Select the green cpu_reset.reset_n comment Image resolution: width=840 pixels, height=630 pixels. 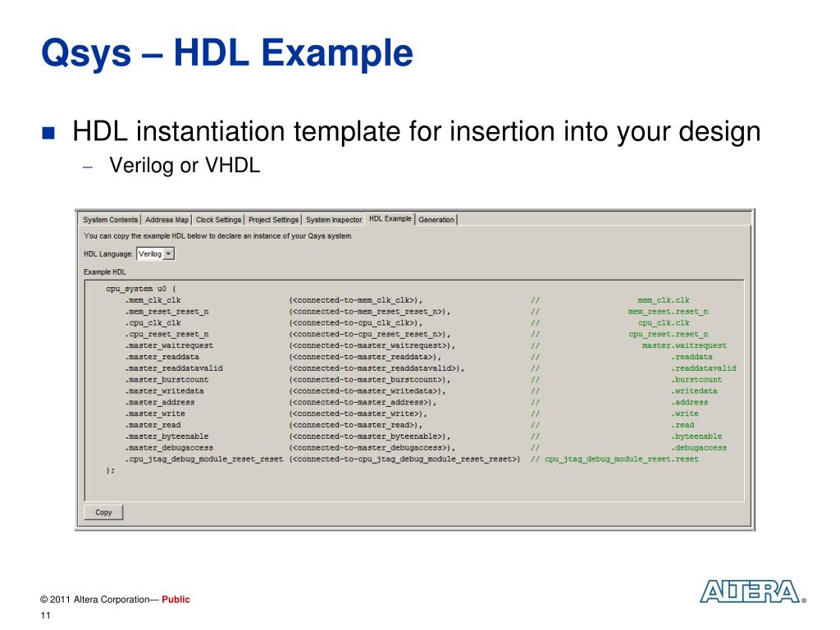668,335
